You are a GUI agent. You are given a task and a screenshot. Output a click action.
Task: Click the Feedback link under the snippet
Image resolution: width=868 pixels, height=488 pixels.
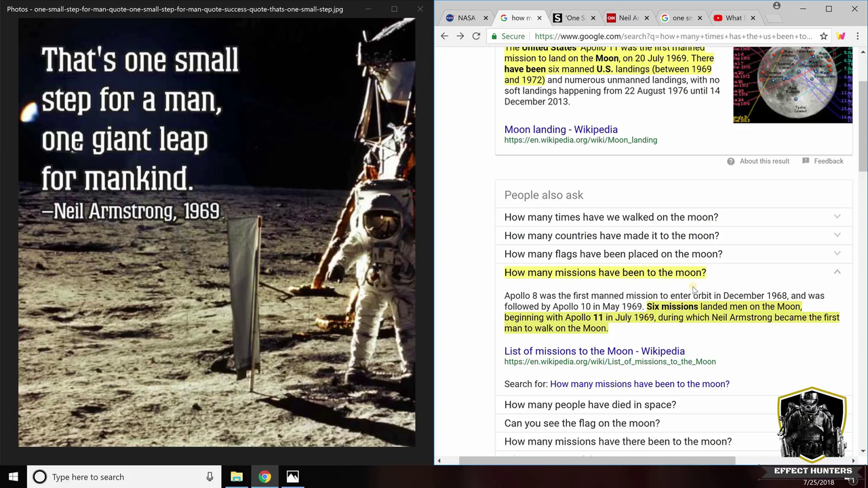click(x=828, y=161)
